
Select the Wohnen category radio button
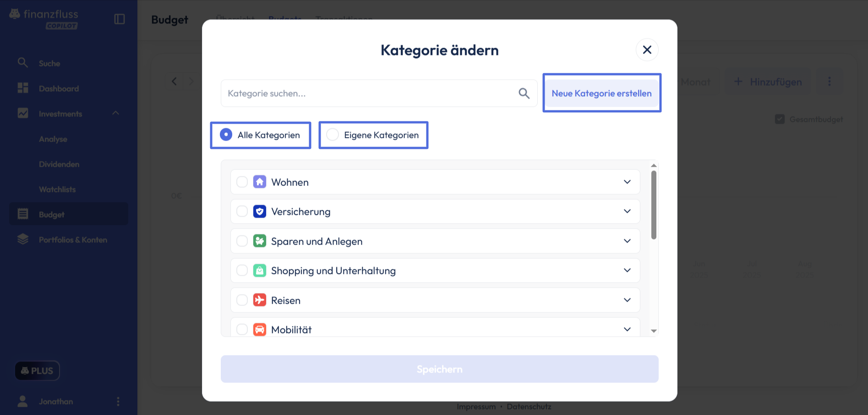click(242, 182)
